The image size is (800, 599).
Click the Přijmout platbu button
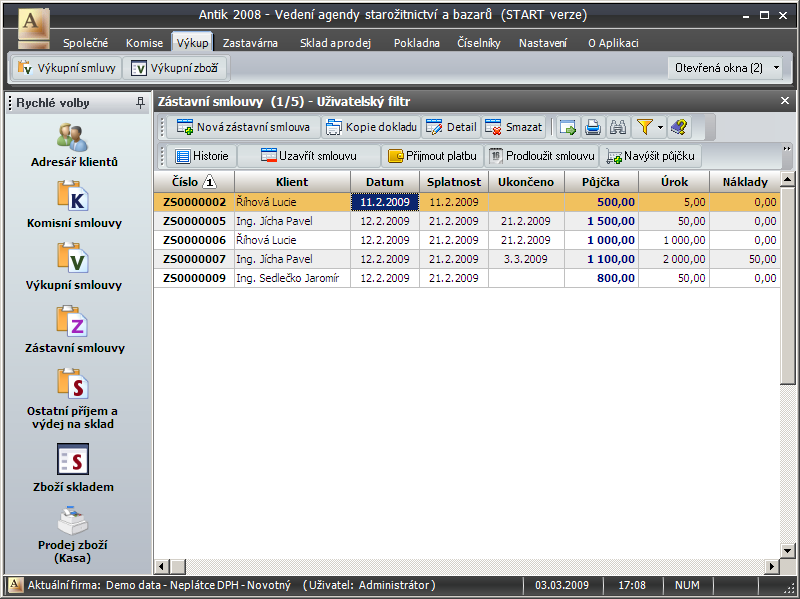(433, 156)
